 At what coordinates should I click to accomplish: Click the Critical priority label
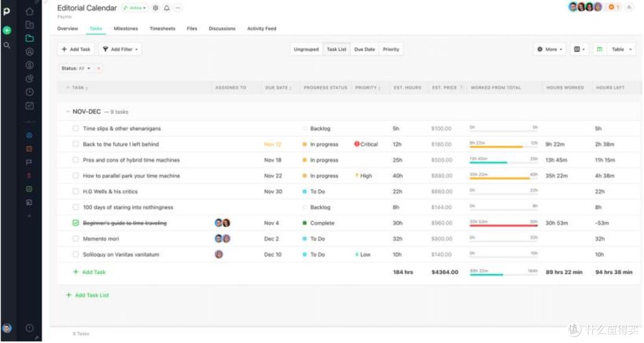pos(366,144)
